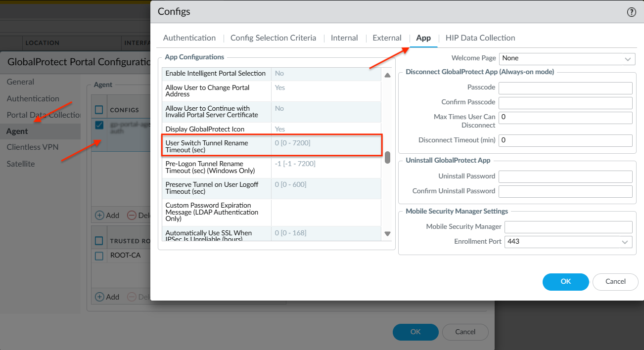This screenshot has height=350, width=644.
Task: Click Cancel in the Configs dialog
Action: pyautogui.click(x=616, y=282)
